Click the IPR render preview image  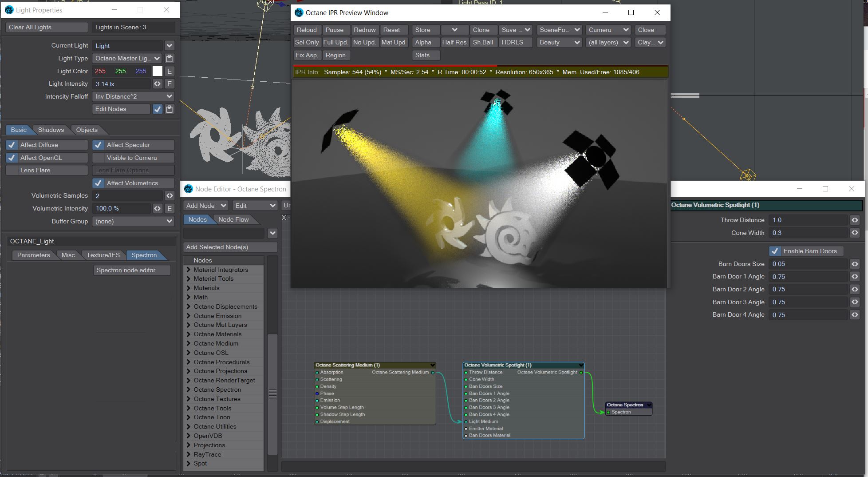(479, 183)
